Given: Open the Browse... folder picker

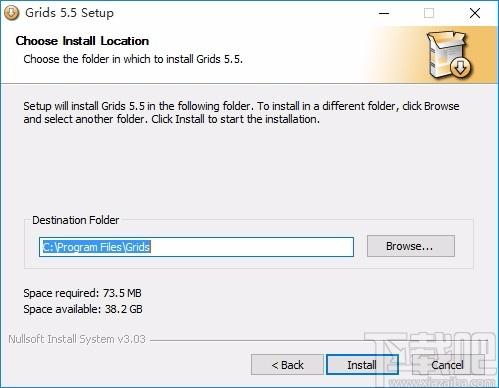Looking at the screenshot, I should 411,246.
